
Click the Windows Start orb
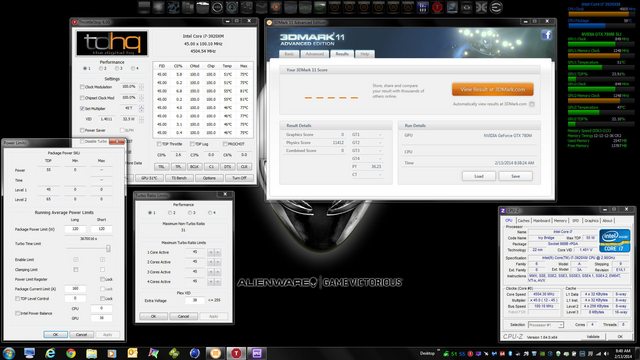coord(9,353)
